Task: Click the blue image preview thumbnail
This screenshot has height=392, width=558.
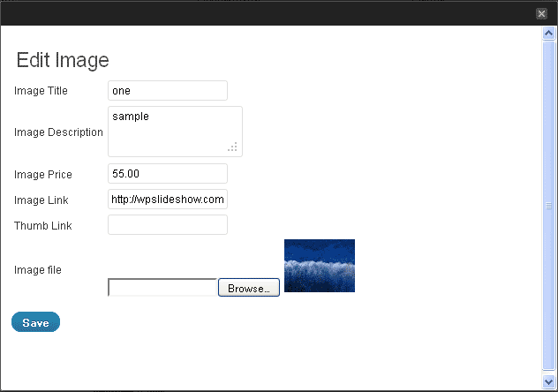Action: click(320, 266)
